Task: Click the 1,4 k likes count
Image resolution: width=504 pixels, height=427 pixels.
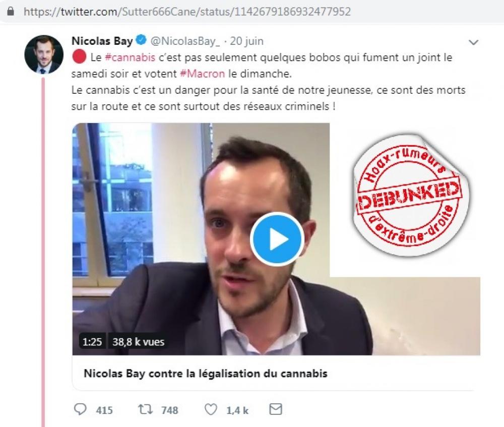Action: 237,410
